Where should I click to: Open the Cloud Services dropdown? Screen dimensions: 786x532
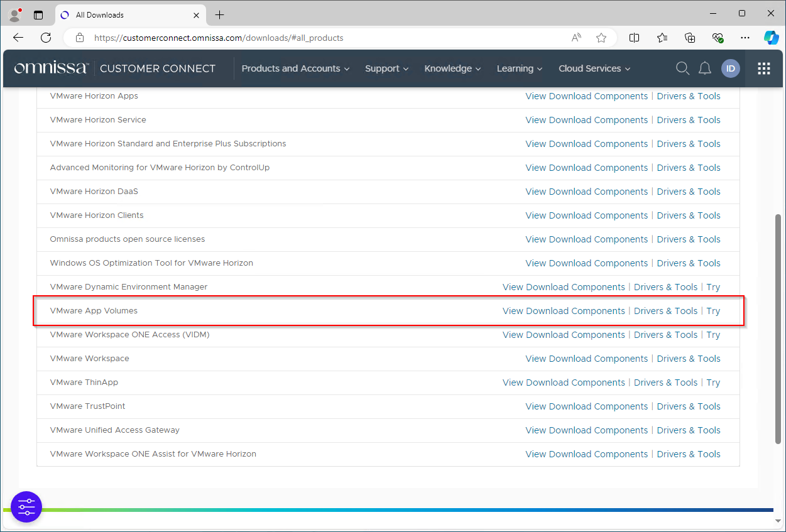pyautogui.click(x=594, y=68)
